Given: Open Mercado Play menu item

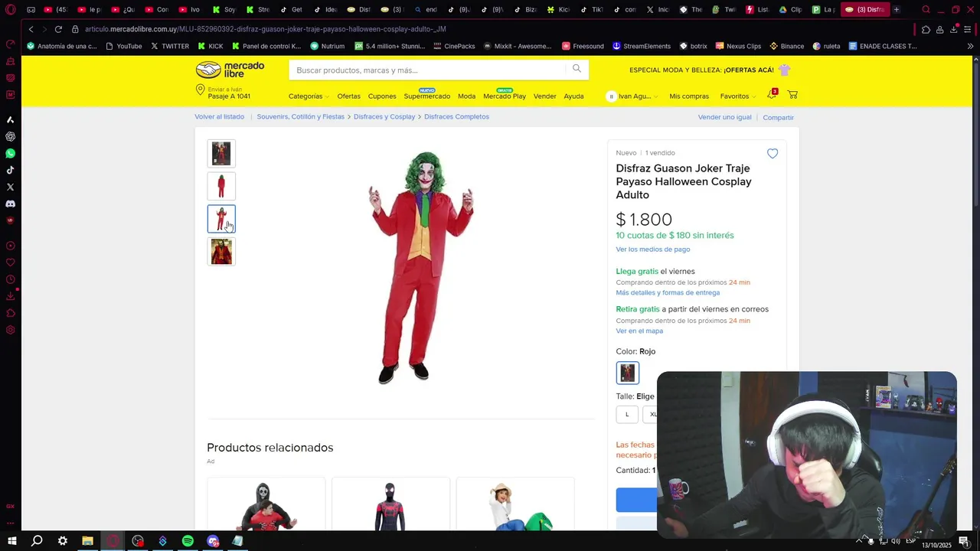Looking at the screenshot, I should point(505,96).
